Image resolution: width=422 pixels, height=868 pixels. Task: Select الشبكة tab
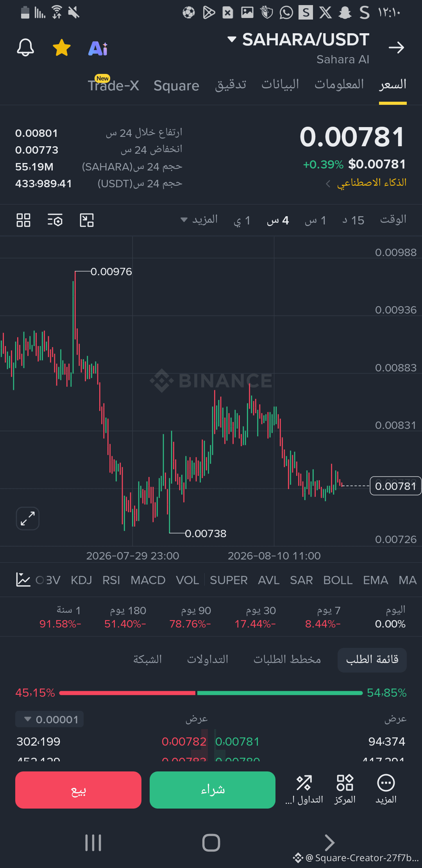tap(147, 660)
